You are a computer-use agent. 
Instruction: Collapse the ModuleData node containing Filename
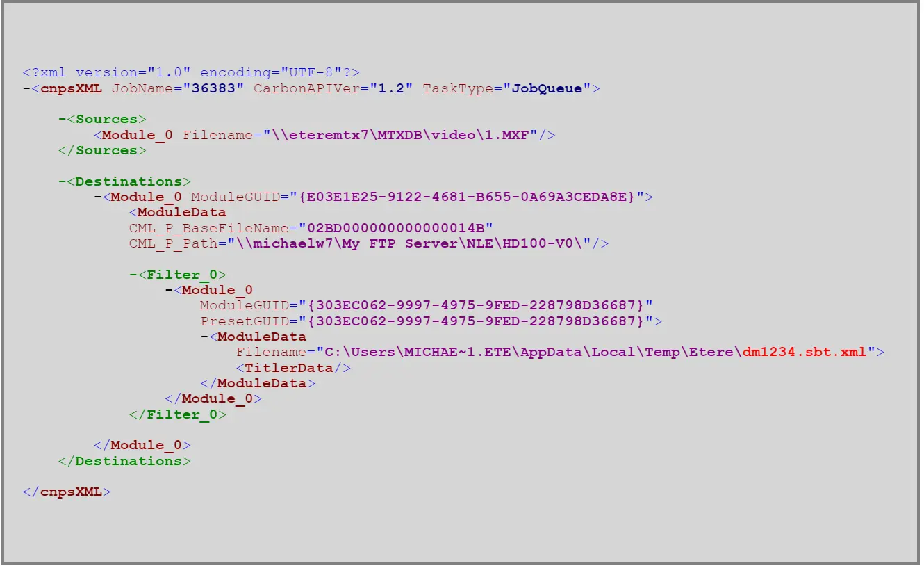204,337
